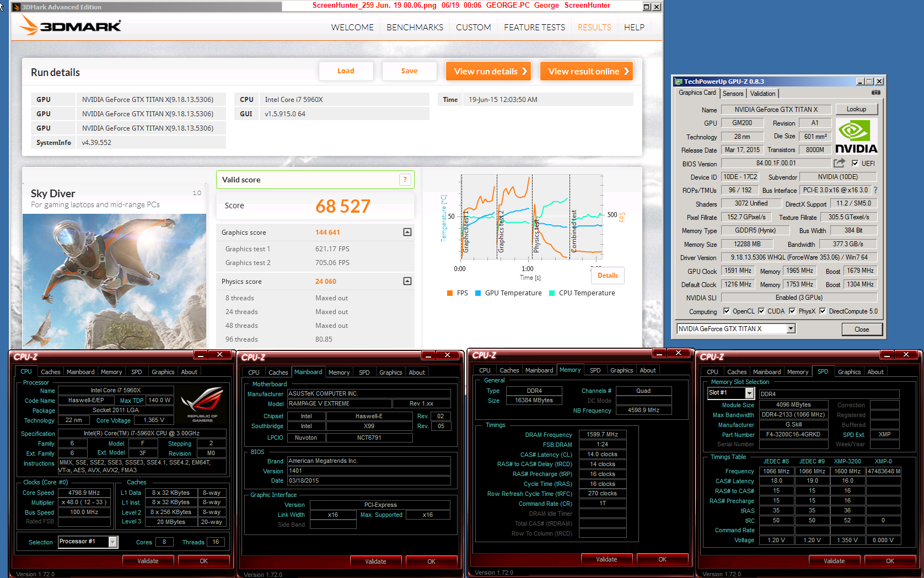Viewport: 924px width, 578px height.
Task: Open the About tab in the CPU-Z SPD window
Action: coord(875,372)
